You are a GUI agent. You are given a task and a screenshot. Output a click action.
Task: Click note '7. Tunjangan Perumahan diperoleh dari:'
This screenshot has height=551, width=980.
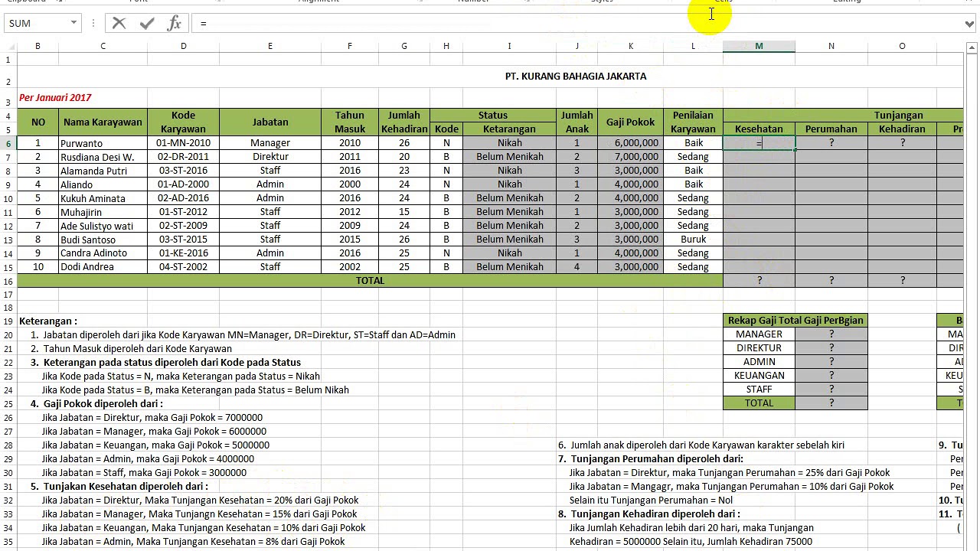pos(651,459)
